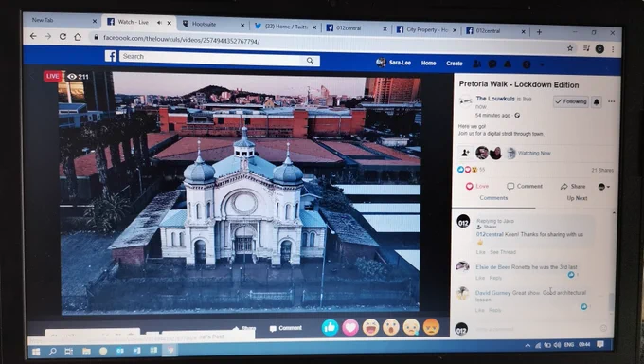Show hidden system tray icons chevron
Image resolution: width=644 pixels, height=364 pixels.
coord(528,346)
